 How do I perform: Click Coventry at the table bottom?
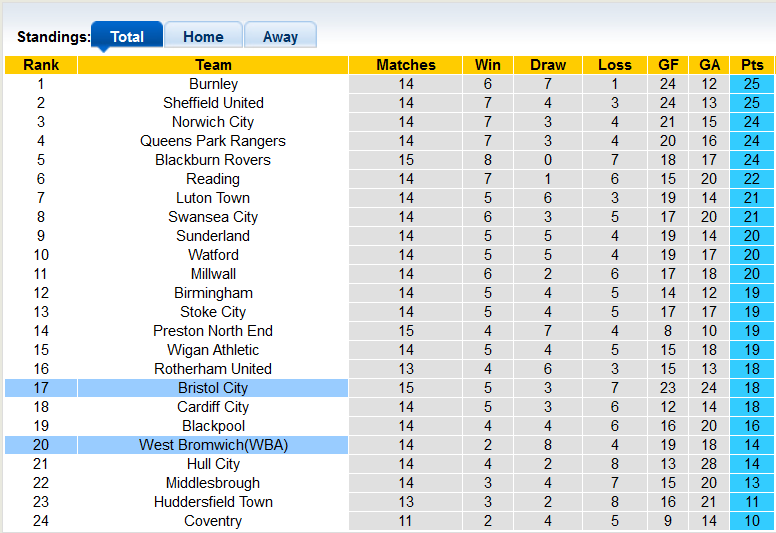click(x=213, y=521)
